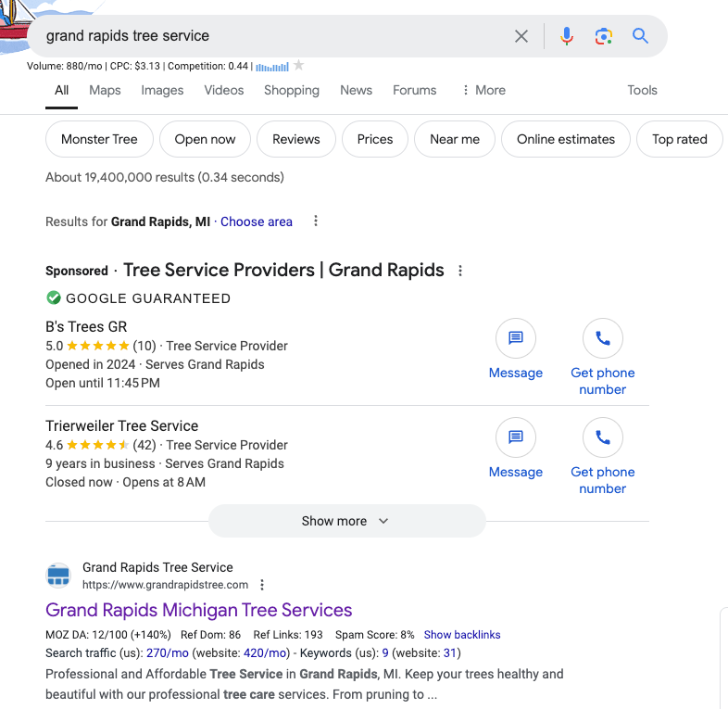Switch to the Images tab
Viewport: 728px width, 709px height.
162,90
